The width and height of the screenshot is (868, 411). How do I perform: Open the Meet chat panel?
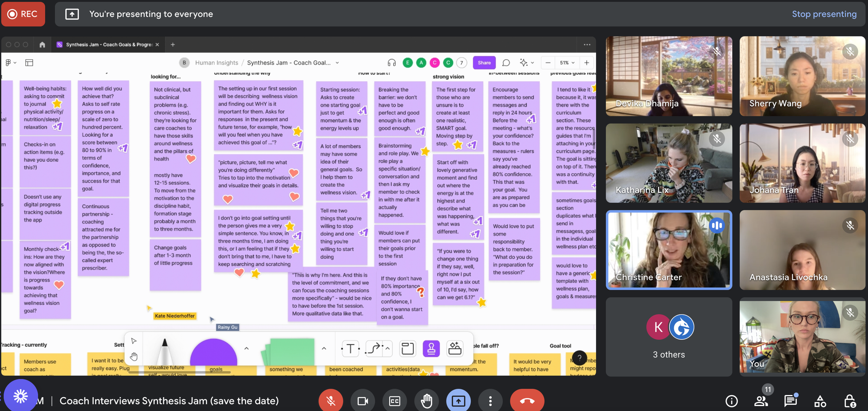tap(790, 401)
